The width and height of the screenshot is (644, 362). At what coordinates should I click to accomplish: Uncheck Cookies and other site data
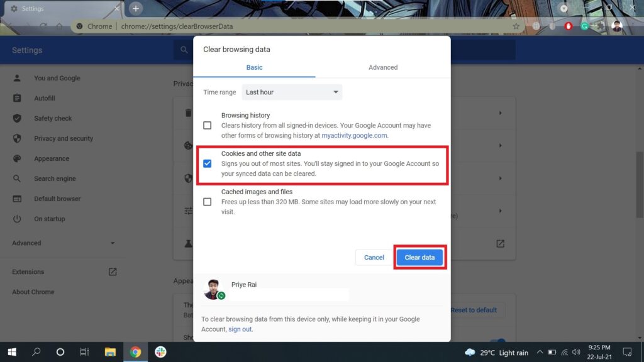(x=208, y=163)
